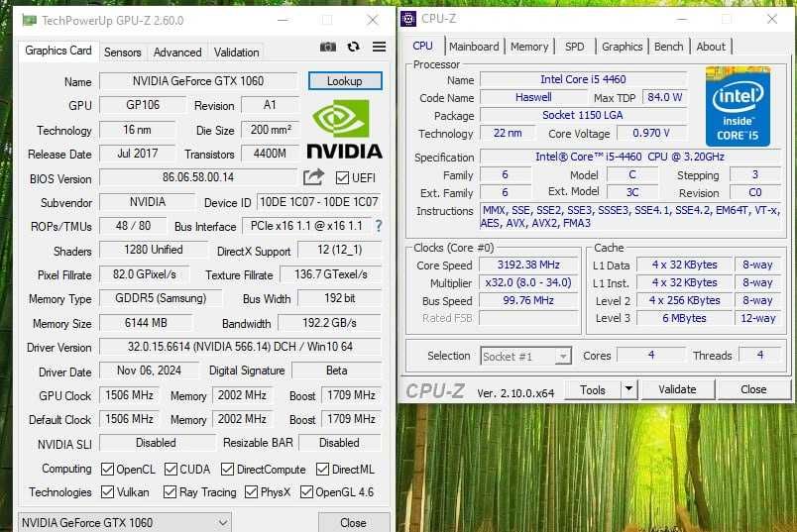Toggle the PhysX checkbox
The width and height of the screenshot is (797, 532).
[x=251, y=491]
